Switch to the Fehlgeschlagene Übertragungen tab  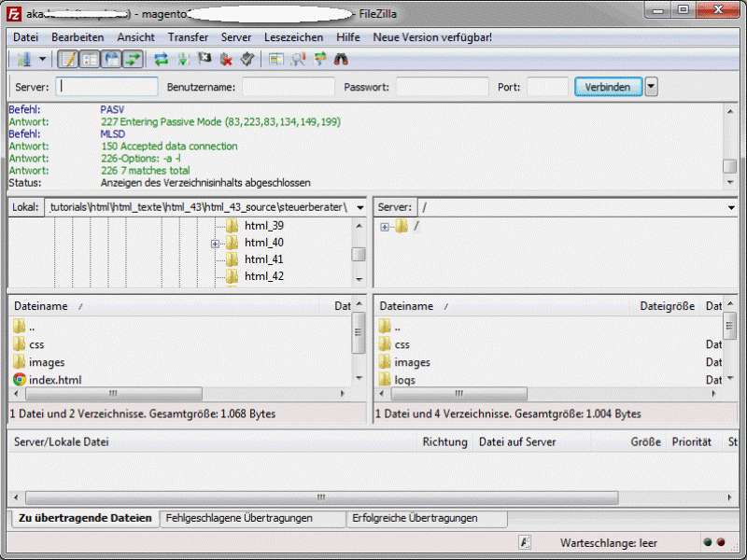239,518
